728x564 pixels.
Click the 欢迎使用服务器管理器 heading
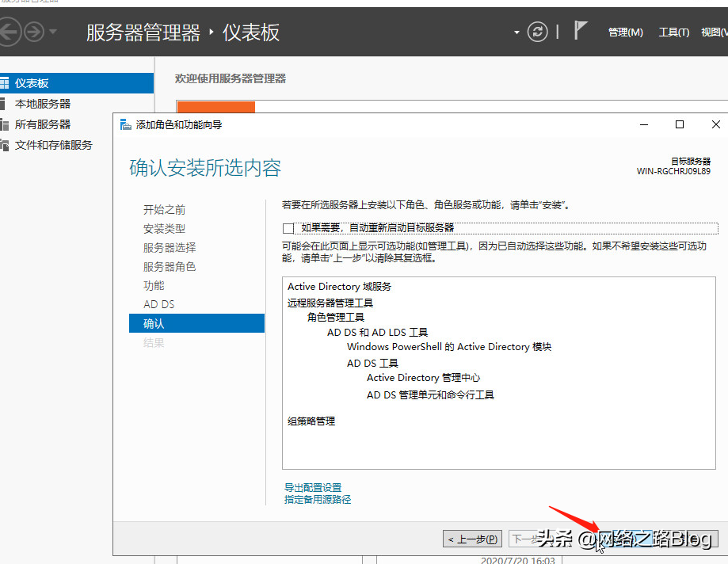(231, 78)
